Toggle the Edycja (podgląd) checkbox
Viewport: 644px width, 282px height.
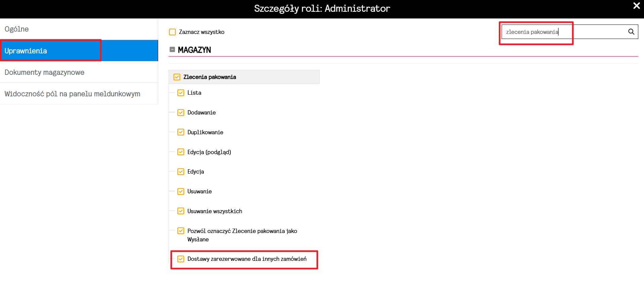181,152
